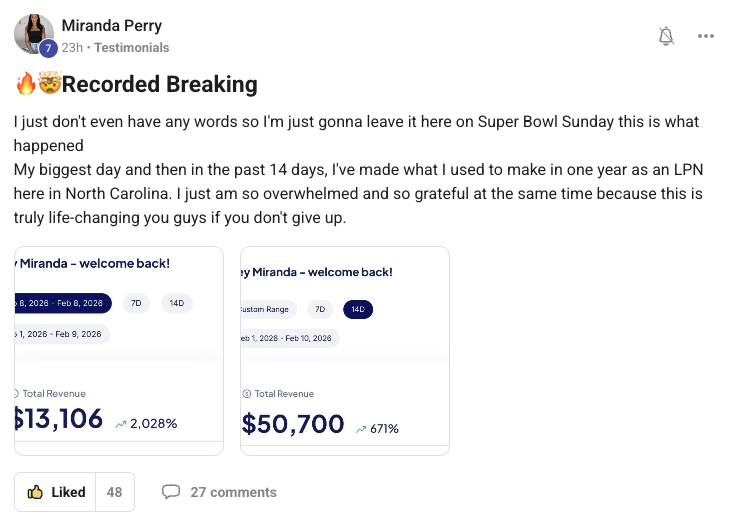Click the level 7 badge on avatar
The height and width of the screenshot is (521, 731).
pyautogui.click(x=48, y=48)
